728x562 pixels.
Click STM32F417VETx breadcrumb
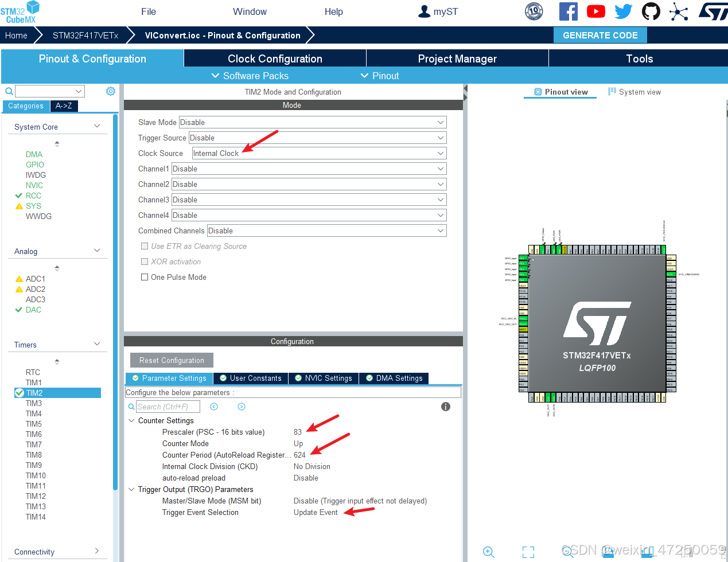pyautogui.click(x=85, y=35)
